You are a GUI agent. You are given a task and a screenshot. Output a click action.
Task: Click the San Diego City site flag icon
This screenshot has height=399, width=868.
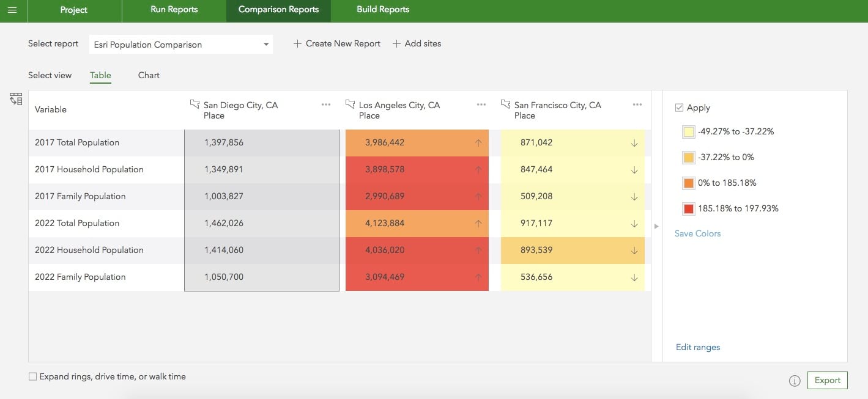point(195,104)
